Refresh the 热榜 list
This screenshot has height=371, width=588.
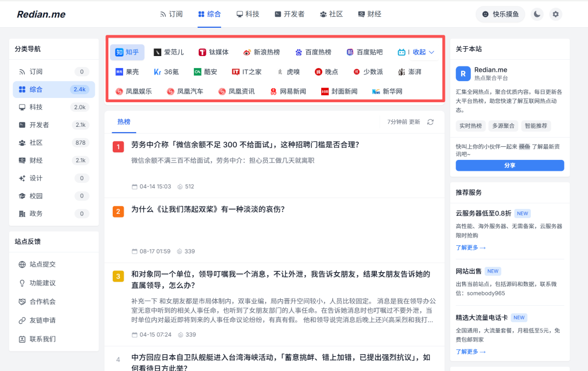coord(431,122)
